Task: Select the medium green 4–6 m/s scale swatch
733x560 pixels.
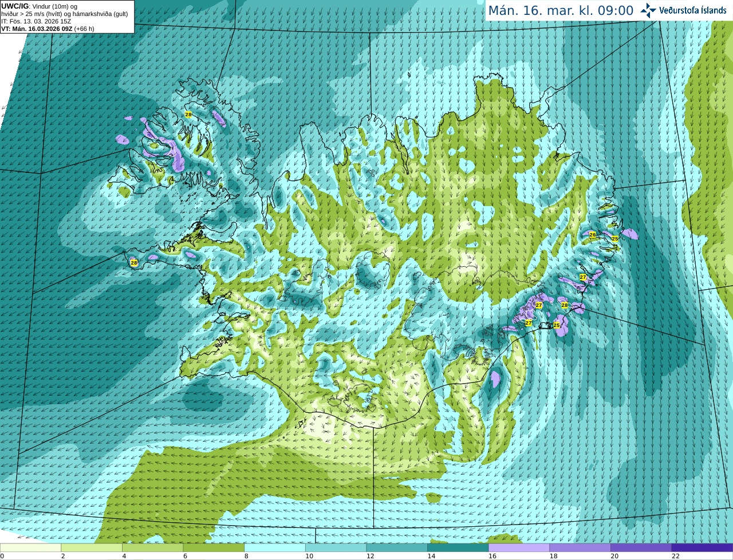Action: click(152, 547)
